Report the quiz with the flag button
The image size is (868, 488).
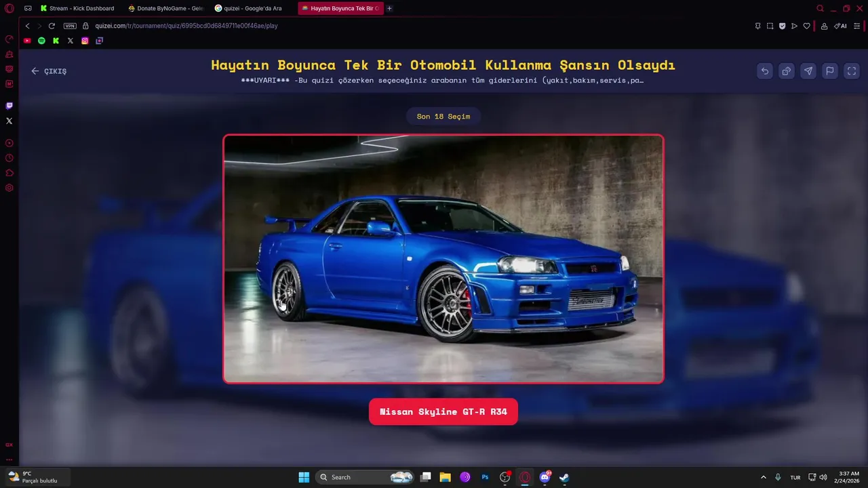click(x=830, y=70)
